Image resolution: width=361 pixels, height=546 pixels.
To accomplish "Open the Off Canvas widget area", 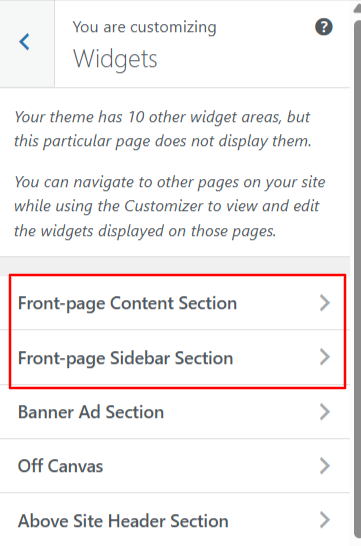I will pyautogui.click(x=175, y=466).
